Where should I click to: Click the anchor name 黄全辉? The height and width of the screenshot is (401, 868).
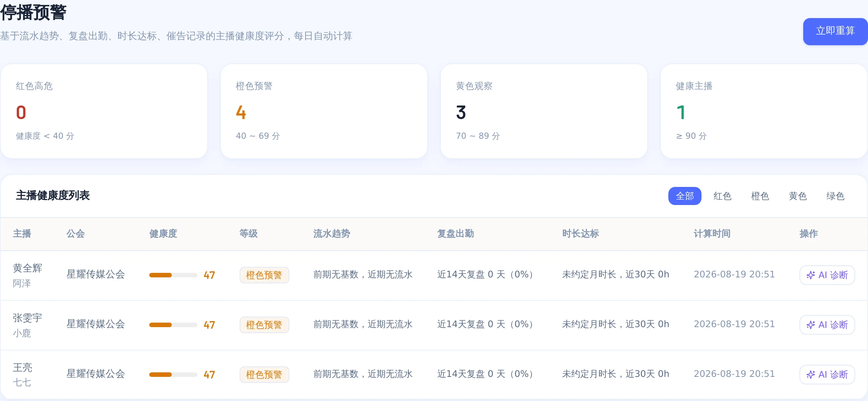coord(28,268)
